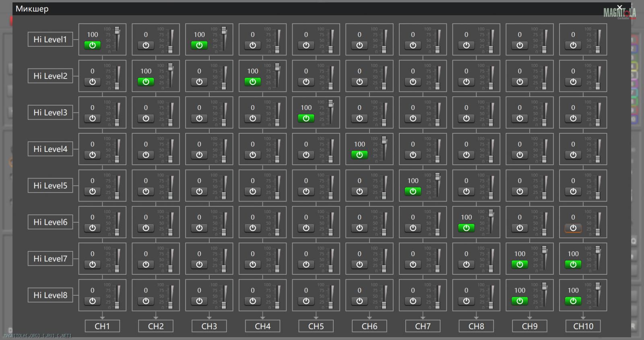Click Hi Level5 to CH3 fader handle
The image size is (644, 340).
pos(224,196)
